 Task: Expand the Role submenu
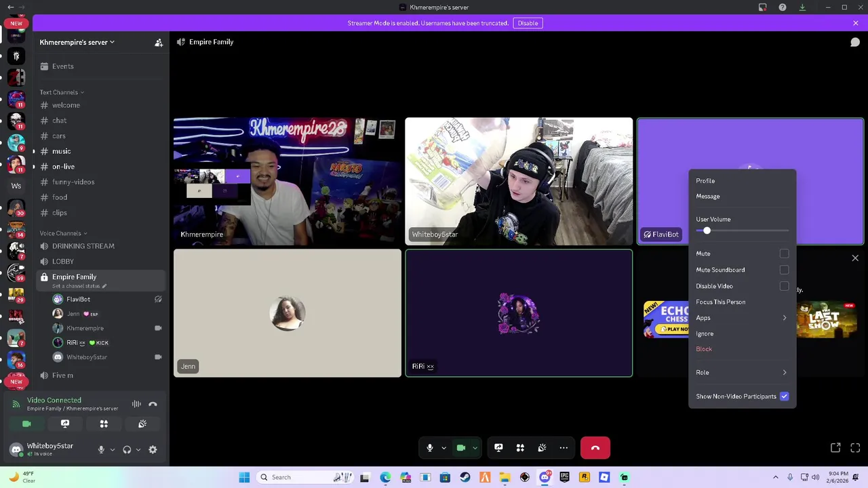743,373
